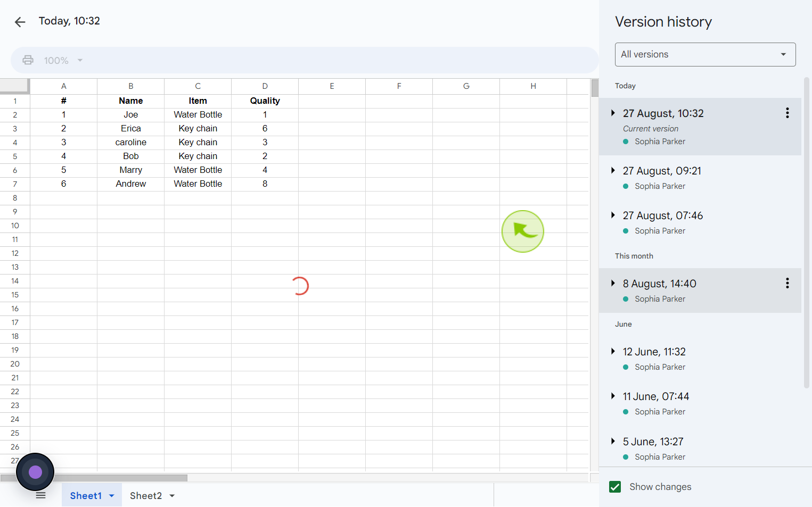Screen dimensions: 812x507
Task: Select column A header
Action: [x=64, y=86]
